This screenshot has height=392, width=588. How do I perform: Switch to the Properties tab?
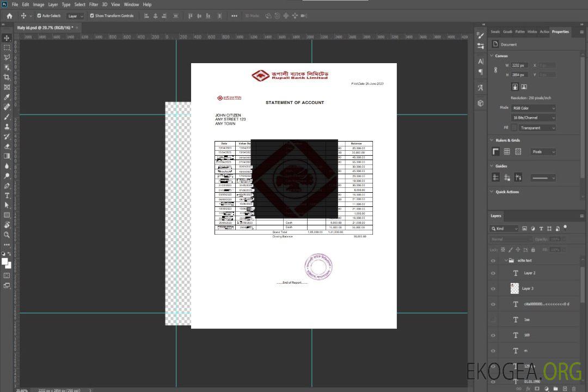click(x=560, y=32)
